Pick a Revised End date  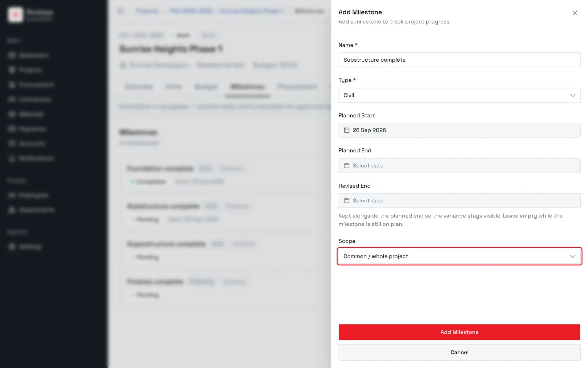click(x=459, y=201)
